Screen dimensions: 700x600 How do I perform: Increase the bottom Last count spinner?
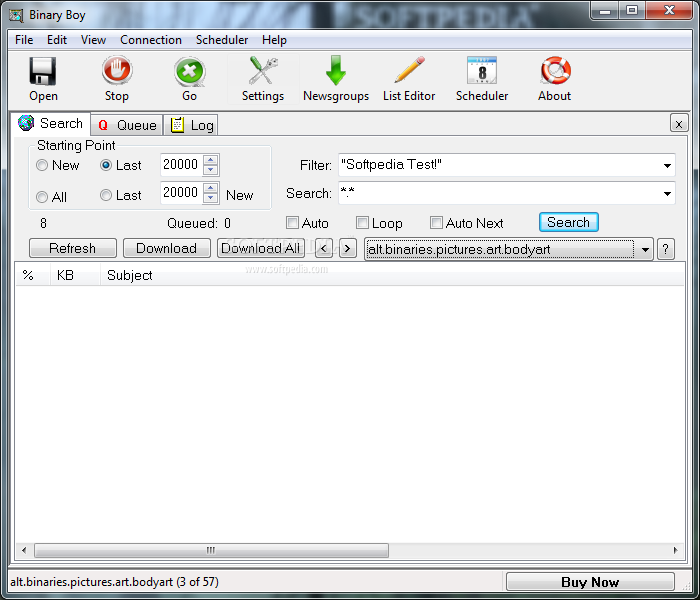[211, 188]
